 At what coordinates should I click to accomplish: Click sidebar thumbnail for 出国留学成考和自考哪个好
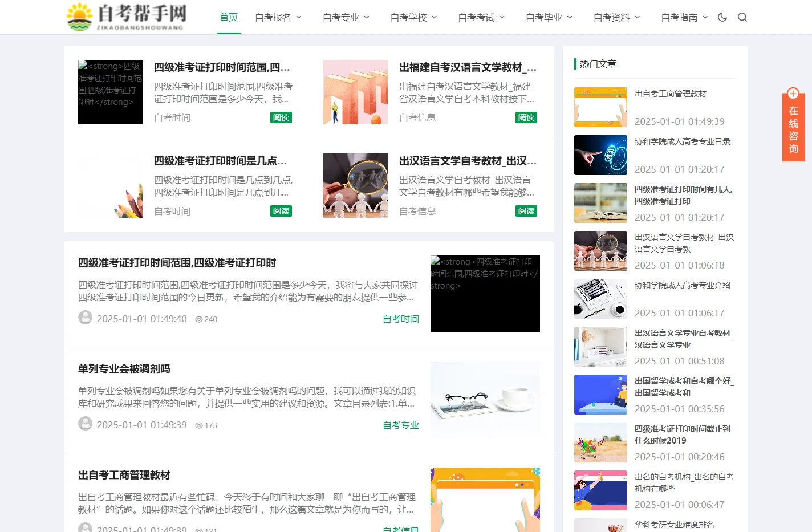click(600, 395)
